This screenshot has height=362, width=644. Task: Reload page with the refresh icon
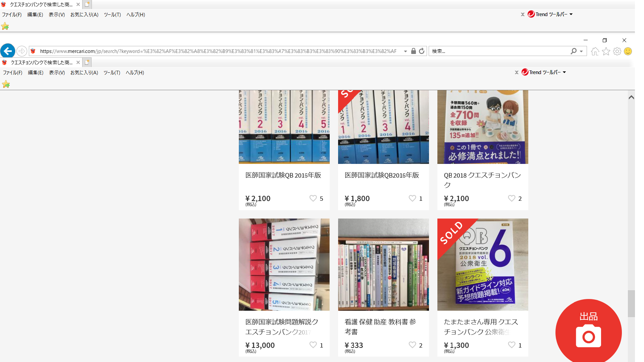coord(422,51)
